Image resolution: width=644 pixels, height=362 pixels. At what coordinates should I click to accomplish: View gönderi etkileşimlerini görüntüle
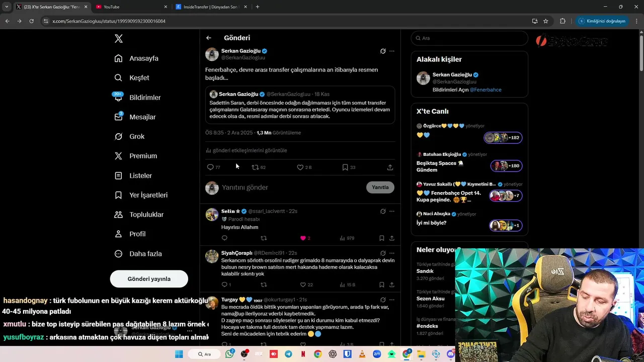pos(246,150)
